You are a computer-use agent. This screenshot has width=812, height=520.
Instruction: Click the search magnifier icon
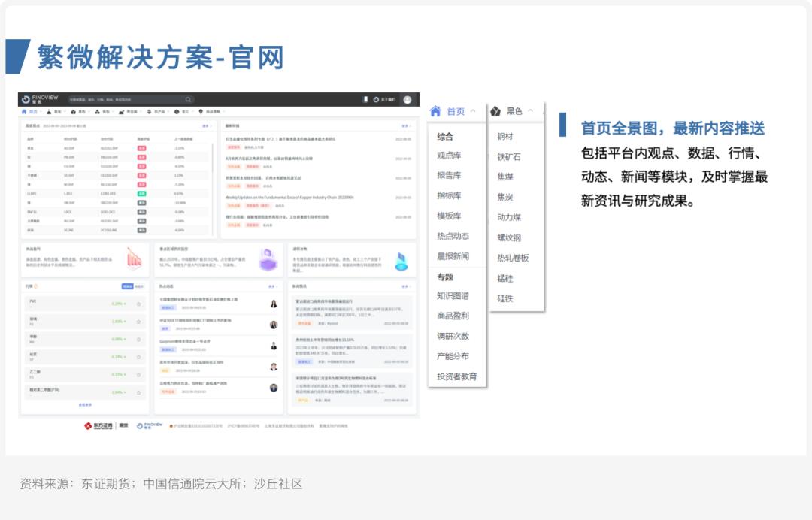point(186,98)
